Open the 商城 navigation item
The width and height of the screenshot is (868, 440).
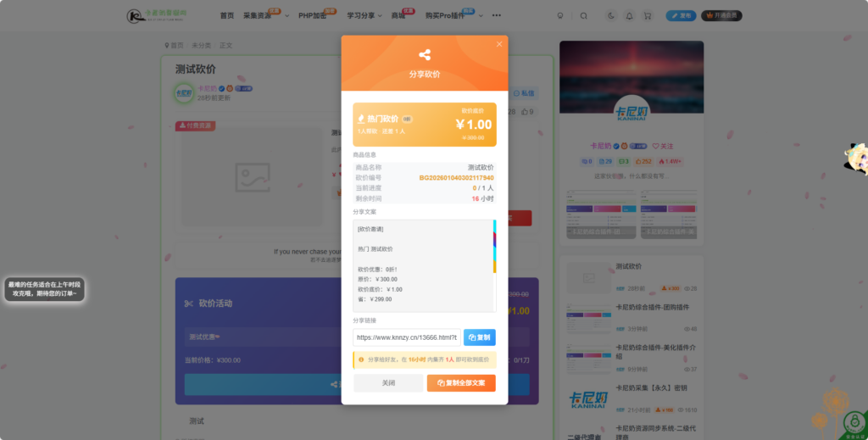point(398,15)
